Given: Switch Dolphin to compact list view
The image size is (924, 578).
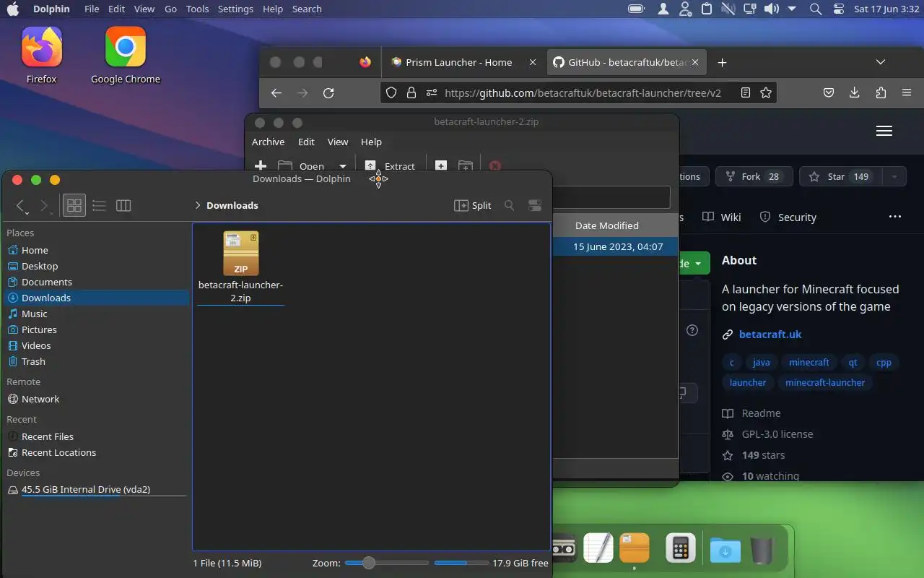Looking at the screenshot, I should pyautogui.click(x=99, y=206).
